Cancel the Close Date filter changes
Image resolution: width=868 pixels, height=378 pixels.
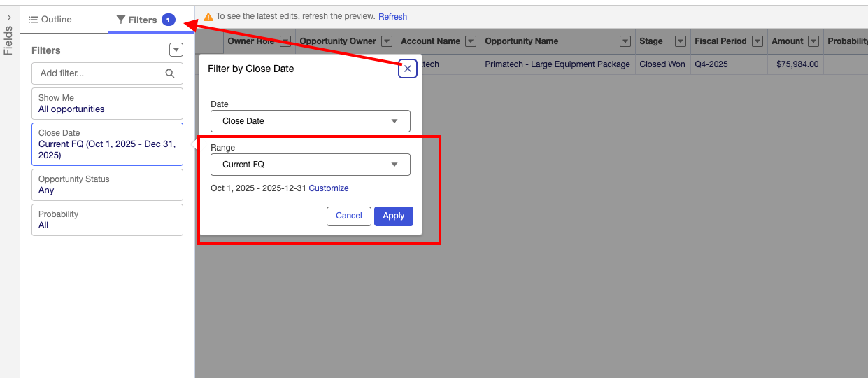click(x=349, y=216)
